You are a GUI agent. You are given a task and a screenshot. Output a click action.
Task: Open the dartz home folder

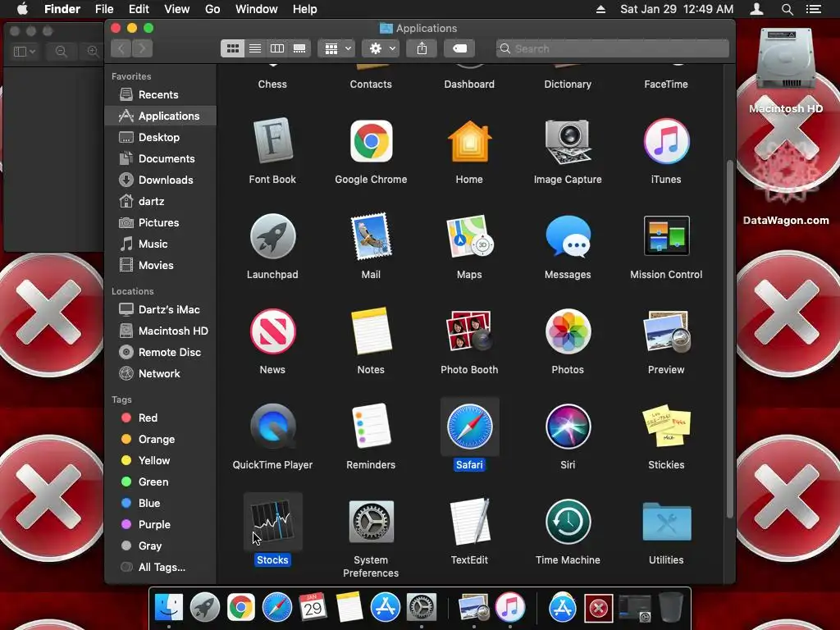pos(161,202)
